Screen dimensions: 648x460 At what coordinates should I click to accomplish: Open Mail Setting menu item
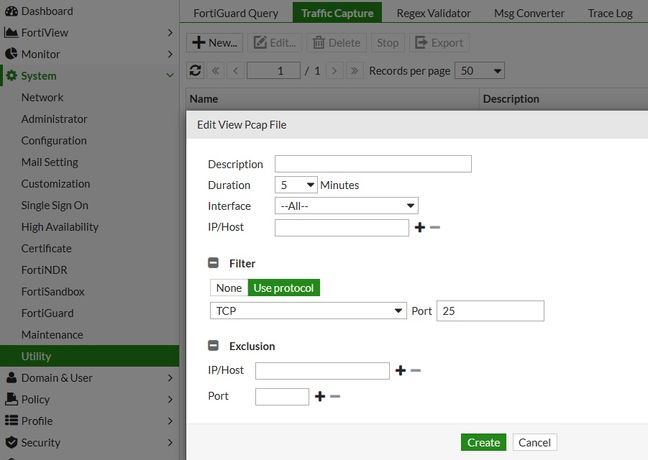click(50, 162)
